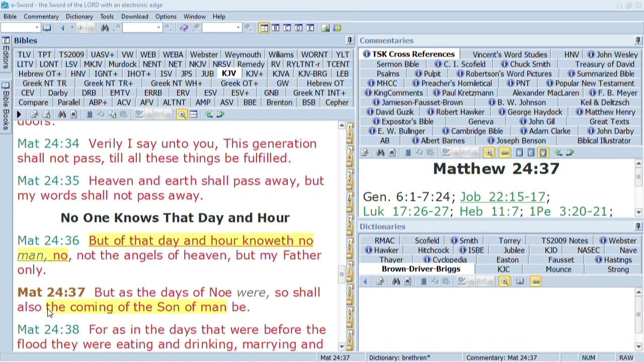Click the back arrow in the Dictionaries toolbar
644x362 pixels.
pos(365,282)
